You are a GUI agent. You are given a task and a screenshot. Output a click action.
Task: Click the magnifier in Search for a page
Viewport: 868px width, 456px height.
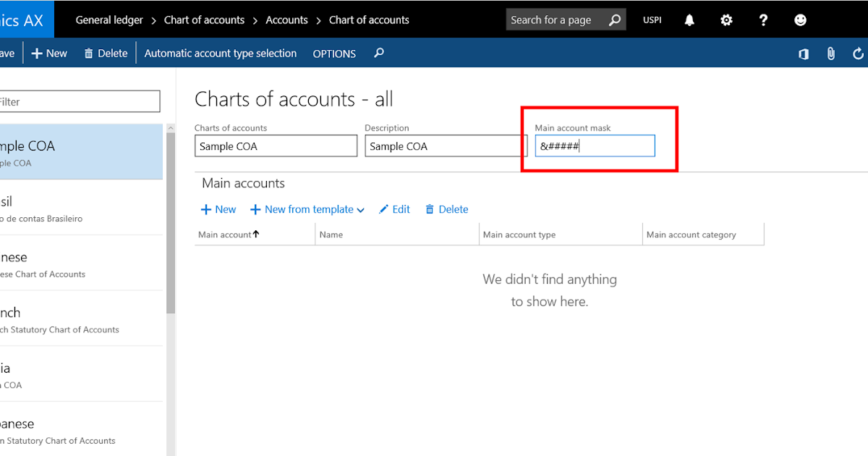click(x=616, y=20)
